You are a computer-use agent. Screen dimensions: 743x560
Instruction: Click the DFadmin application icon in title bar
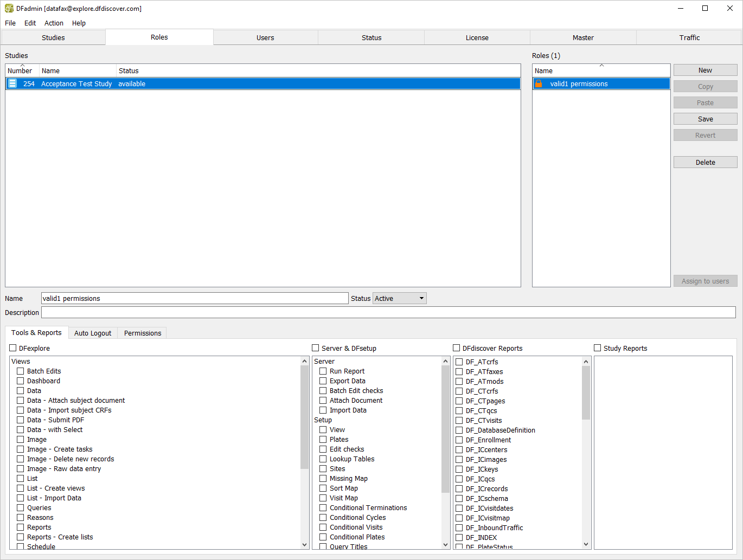pos(9,9)
